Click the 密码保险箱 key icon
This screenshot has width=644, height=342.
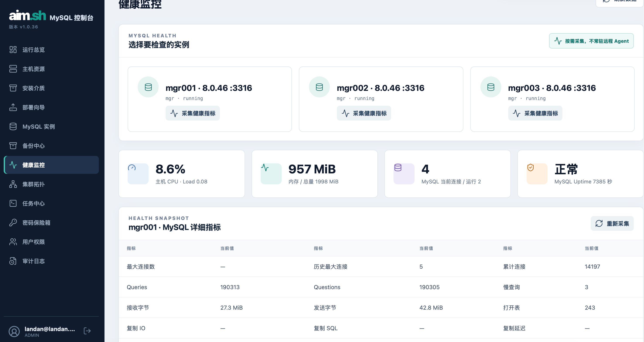[13, 223]
